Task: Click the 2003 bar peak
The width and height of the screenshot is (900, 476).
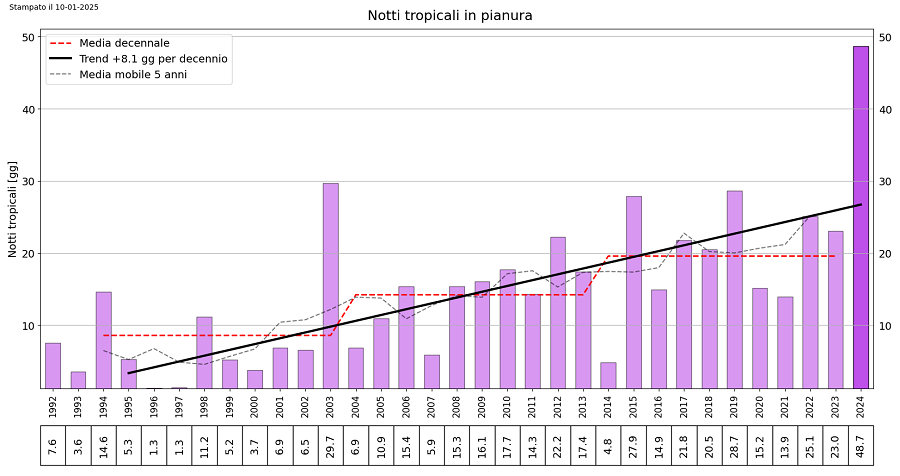Action: click(x=330, y=186)
